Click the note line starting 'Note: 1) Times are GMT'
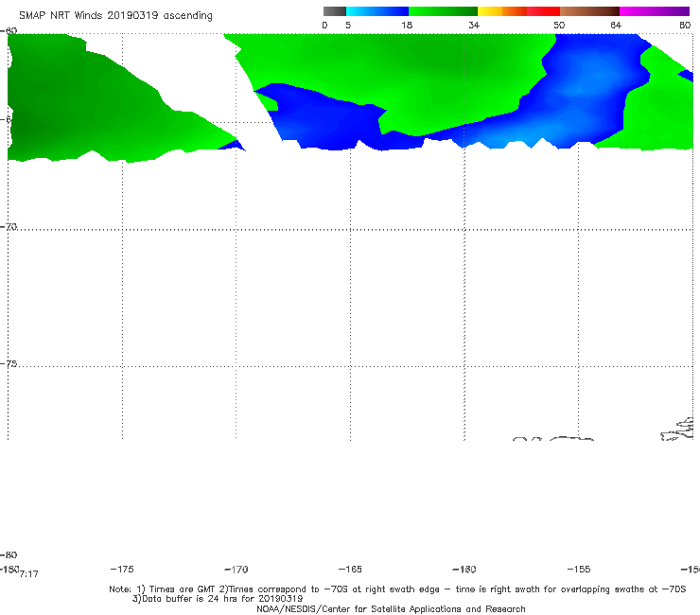 point(397,589)
